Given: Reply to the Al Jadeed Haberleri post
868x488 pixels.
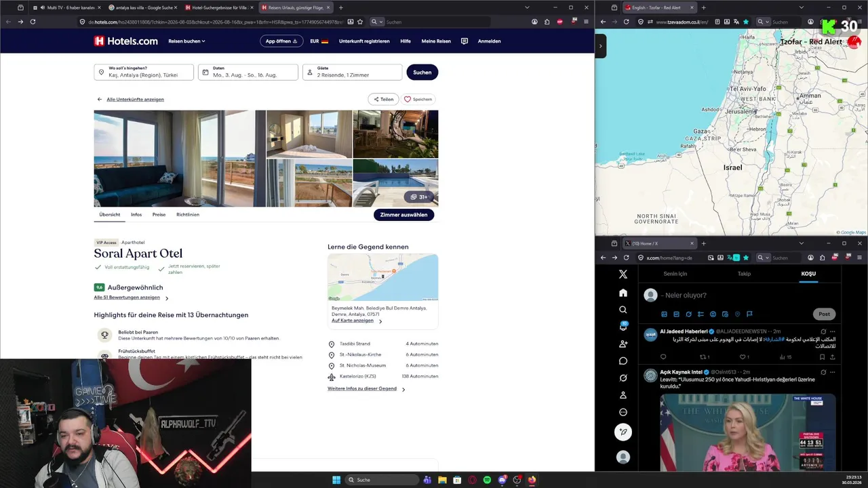Looking at the screenshot, I should (663, 357).
